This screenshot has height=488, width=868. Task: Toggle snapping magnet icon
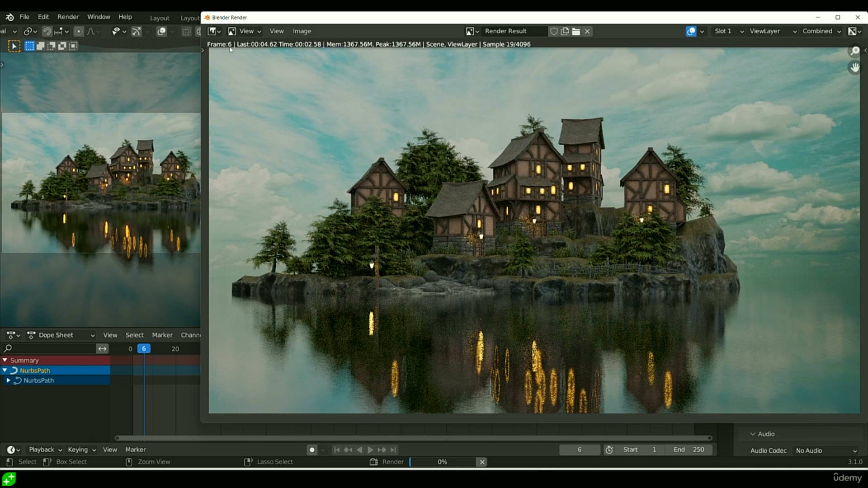tap(47, 31)
